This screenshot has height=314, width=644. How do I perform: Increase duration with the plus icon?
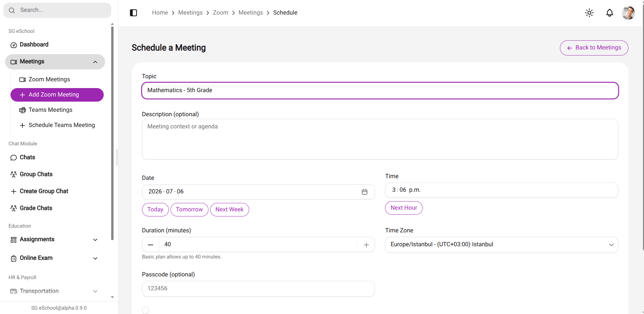point(366,245)
